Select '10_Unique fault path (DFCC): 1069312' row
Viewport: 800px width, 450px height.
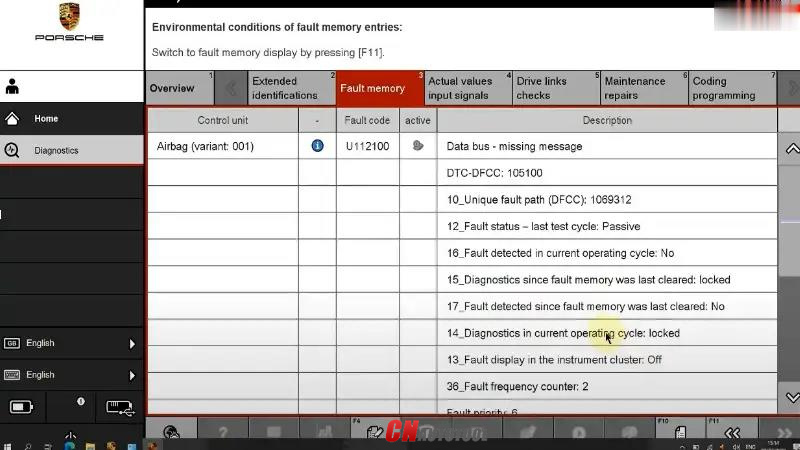[607, 199]
